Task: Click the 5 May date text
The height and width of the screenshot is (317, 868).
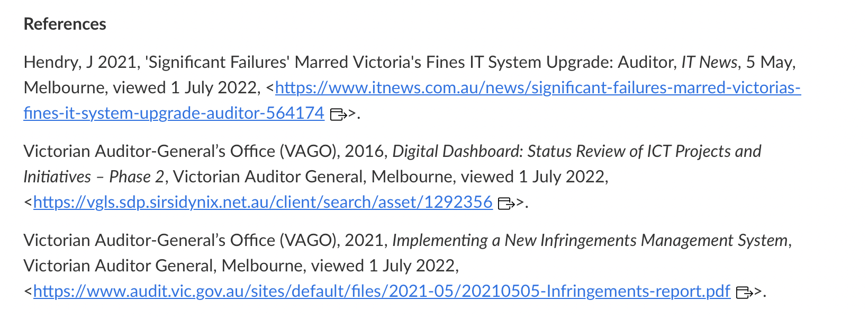Action: [768, 63]
